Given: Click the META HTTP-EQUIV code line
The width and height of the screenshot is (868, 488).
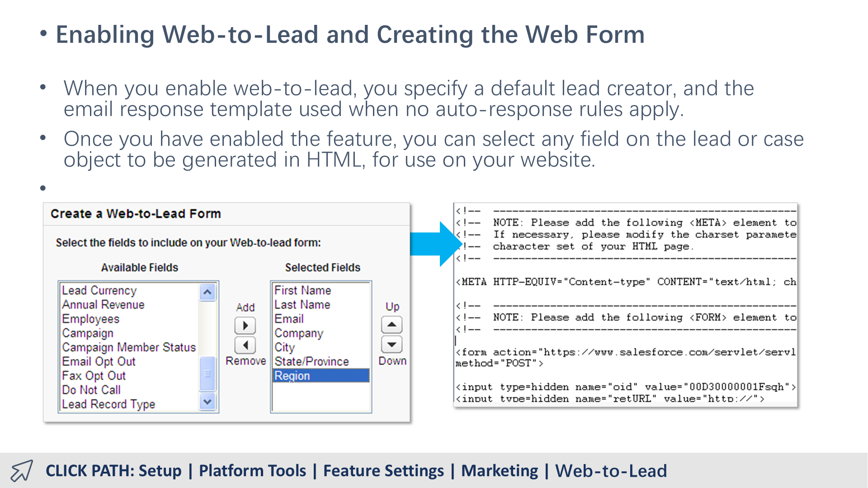Looking at the screenshot, I should coord(626,282).
